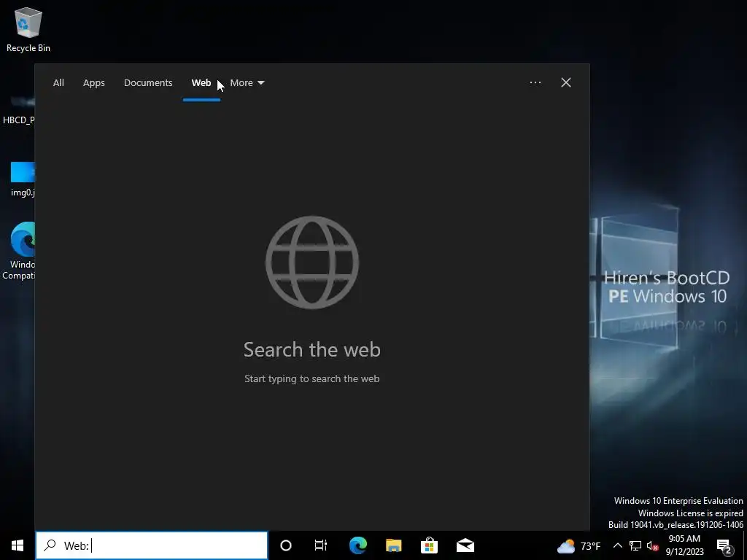The width and height of the screenshot is (747, 560).
Task: Open the search options ellipsis menu
Action: click(x=535, y=83)
